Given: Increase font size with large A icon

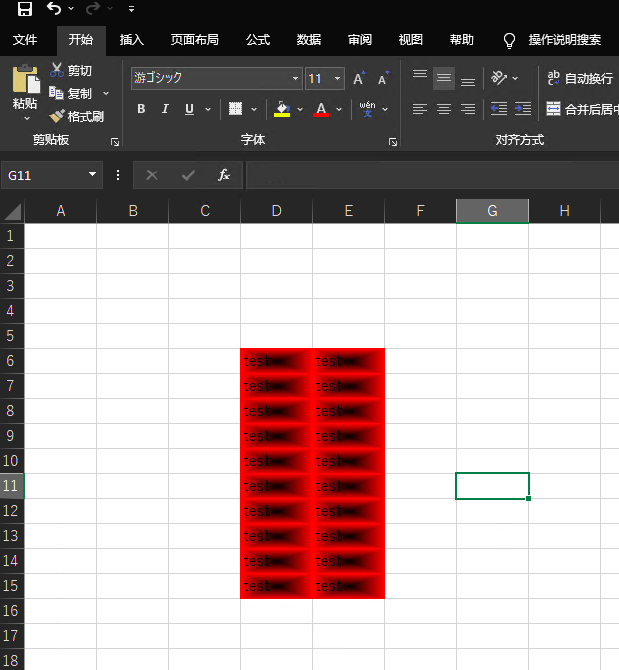Looking at the screenshot, I should (359, 78).
